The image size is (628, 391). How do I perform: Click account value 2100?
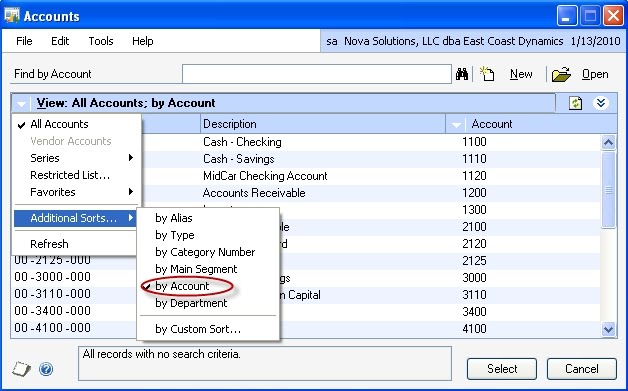point(474,227)
